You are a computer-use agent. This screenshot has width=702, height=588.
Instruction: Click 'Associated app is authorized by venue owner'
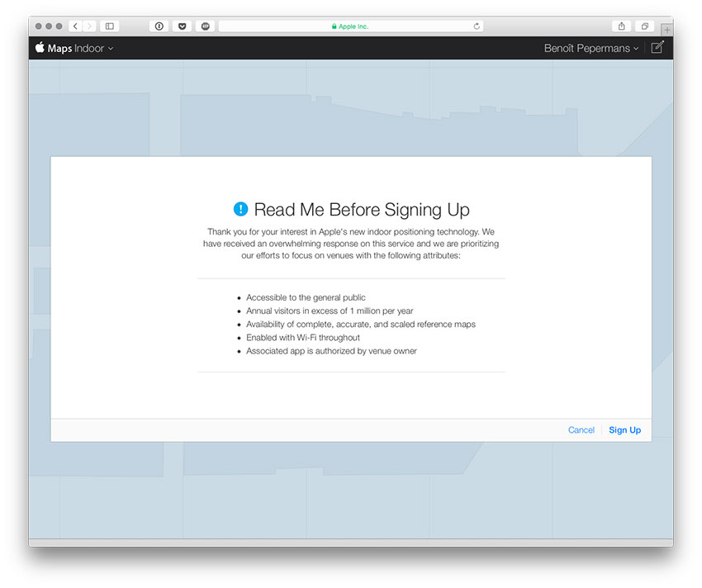coord(331,351)
